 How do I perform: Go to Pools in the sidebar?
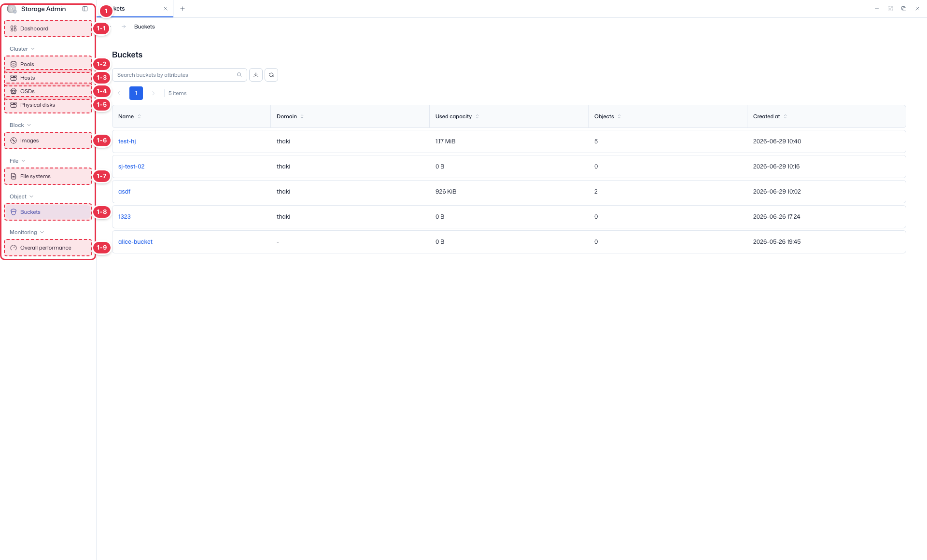coord(48,64)
